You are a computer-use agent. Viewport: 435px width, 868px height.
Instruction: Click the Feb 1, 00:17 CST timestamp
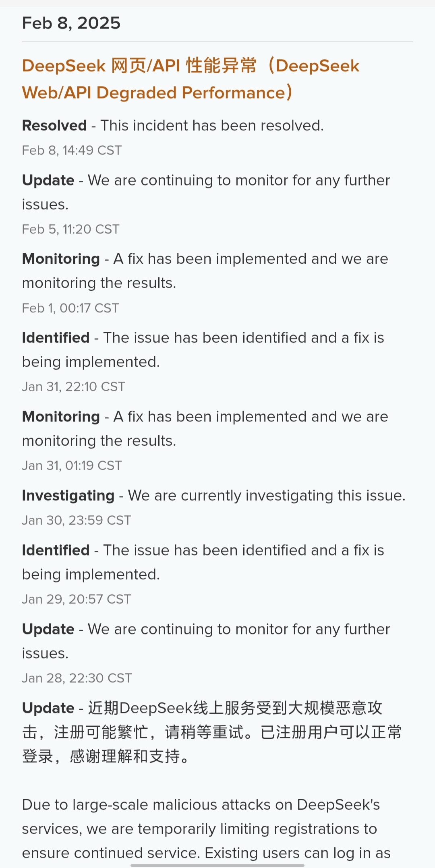70,308
